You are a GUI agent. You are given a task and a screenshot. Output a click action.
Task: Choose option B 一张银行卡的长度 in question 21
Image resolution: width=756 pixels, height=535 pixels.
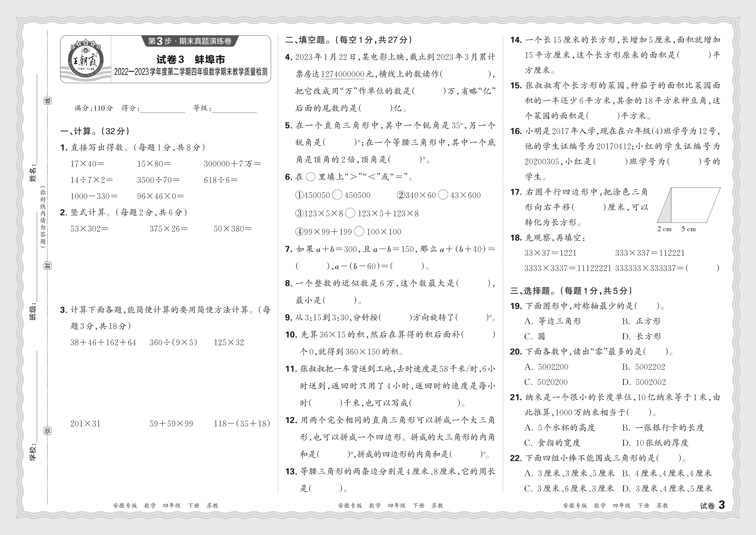tap(663, 428)
